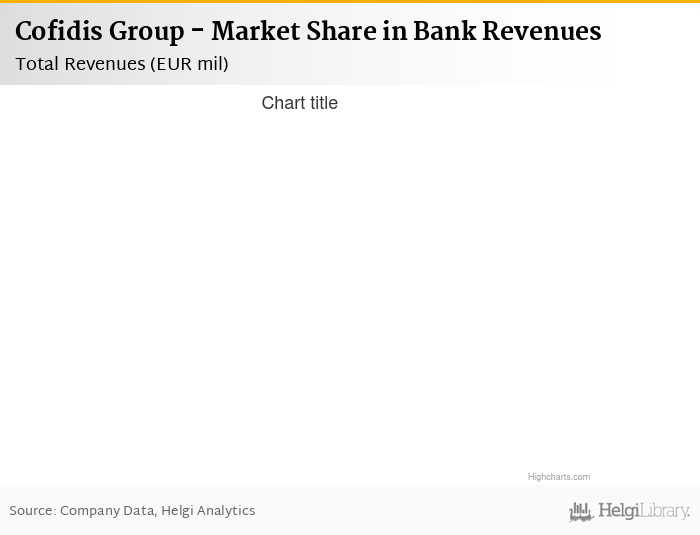The width and height of the screenshot is (700, 535).
Task: Click the '(EUR mil)' unit label
Action: tap(190, 64)
